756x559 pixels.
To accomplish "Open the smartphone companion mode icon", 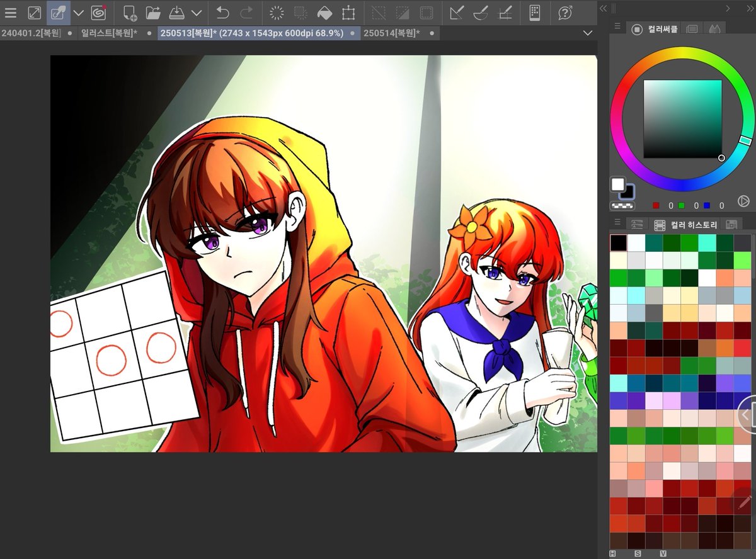I will (534, 13).
